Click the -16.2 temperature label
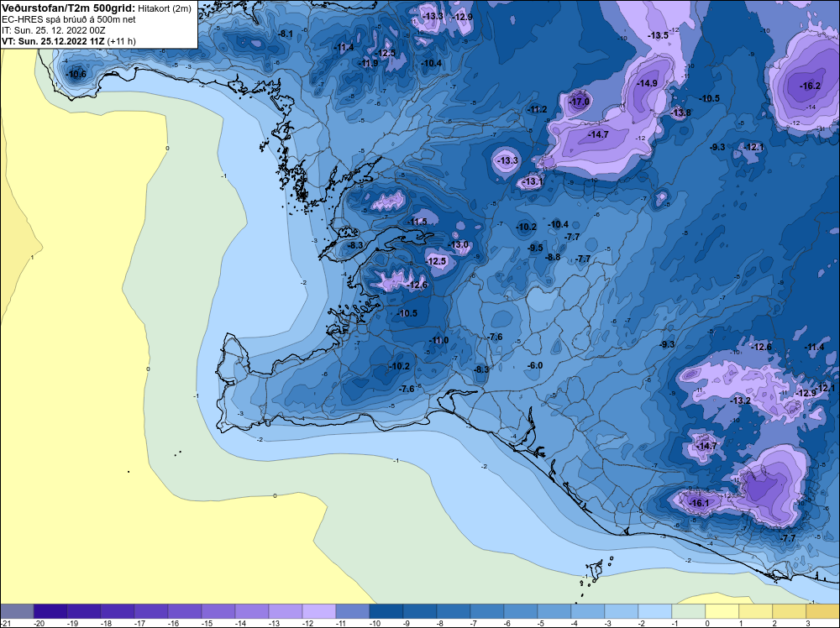 tap(810, 86)
